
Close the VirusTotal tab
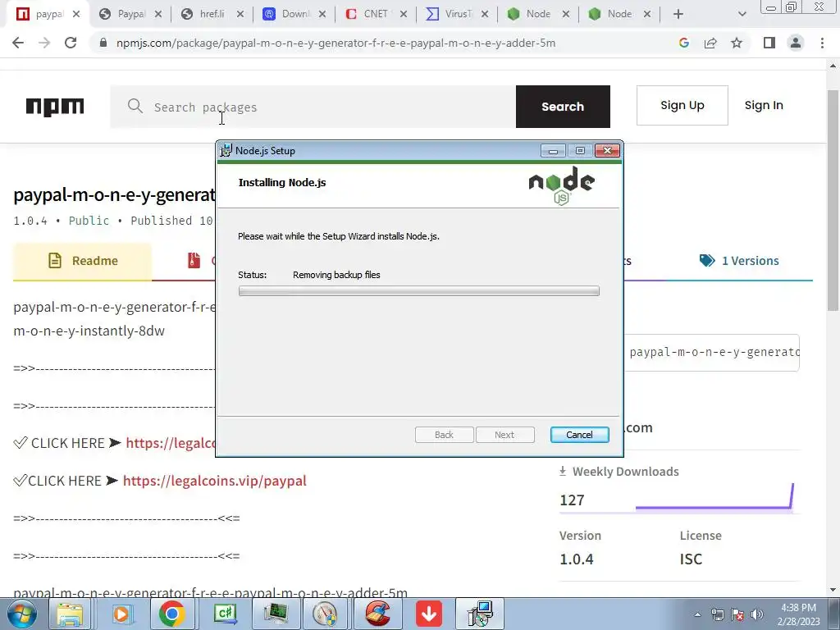pos(484,14)
